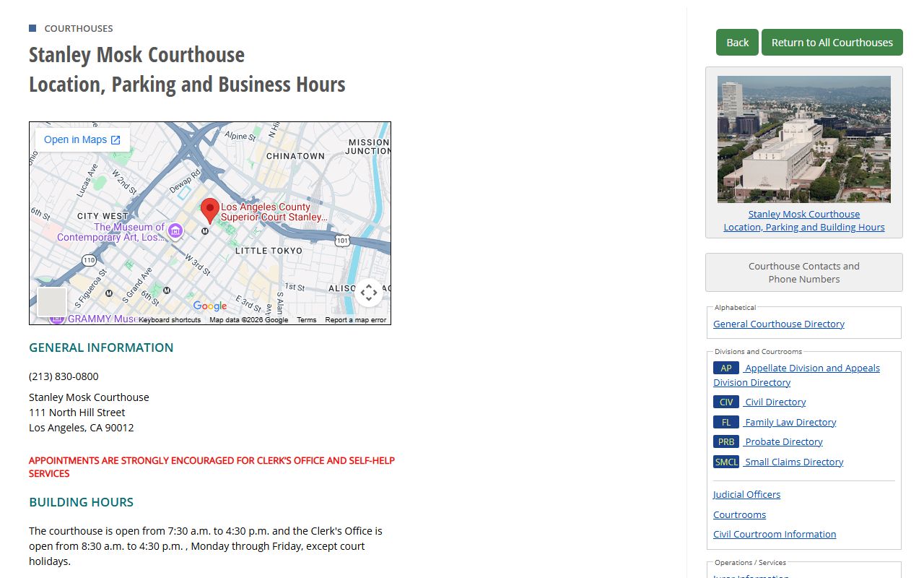The height and width of the screenshot is (578, 924).
Task: Open the Probate Directory link
Action: [783, 441]
